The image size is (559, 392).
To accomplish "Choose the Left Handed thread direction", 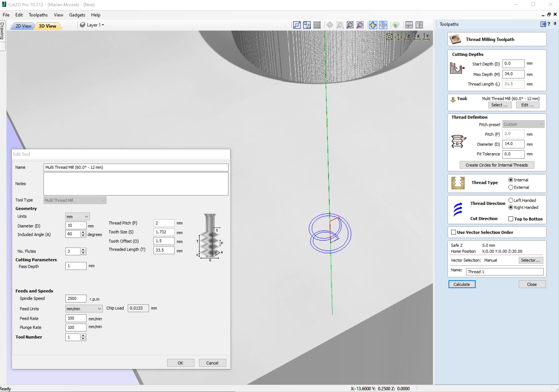I will [x=511, y=200].
